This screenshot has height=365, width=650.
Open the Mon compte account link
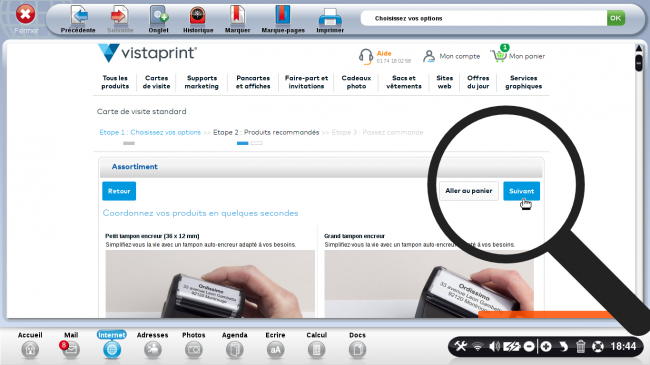tap(451, 56)
